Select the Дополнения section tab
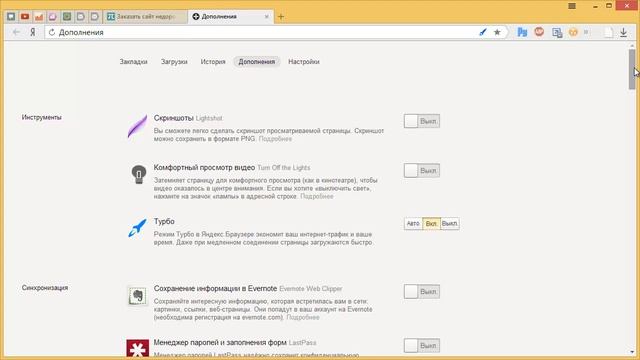The height and width of the screenshot is (360, 640). [x=257, y=62]
